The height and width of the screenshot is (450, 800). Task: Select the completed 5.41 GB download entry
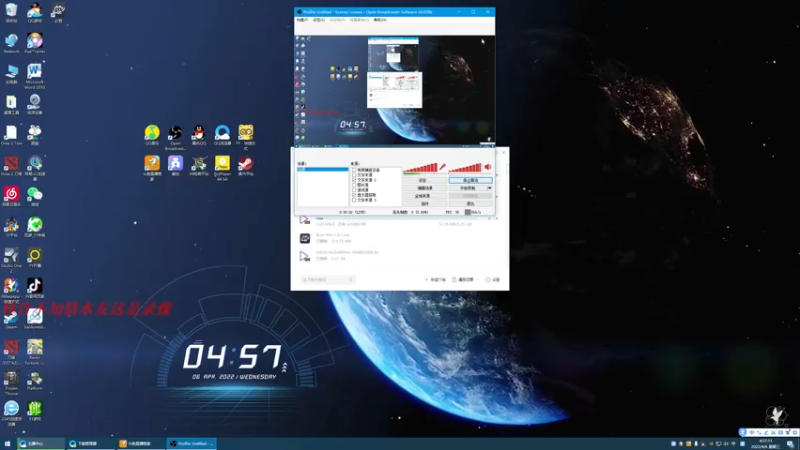(398, 255)
